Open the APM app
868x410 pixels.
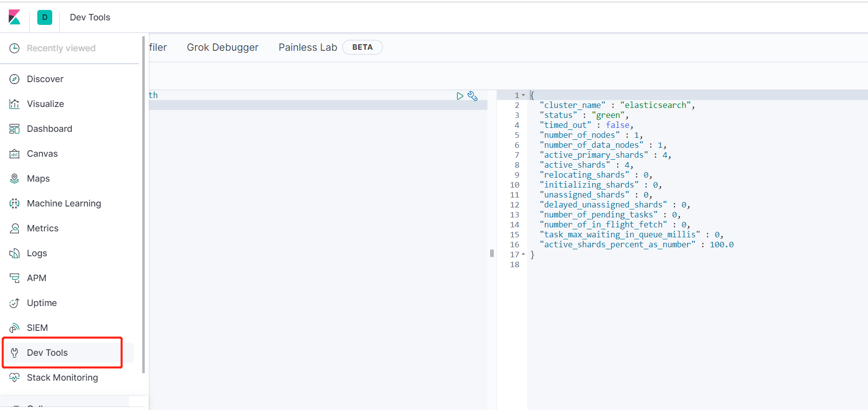pyautogui.click(x=36, y=278)
